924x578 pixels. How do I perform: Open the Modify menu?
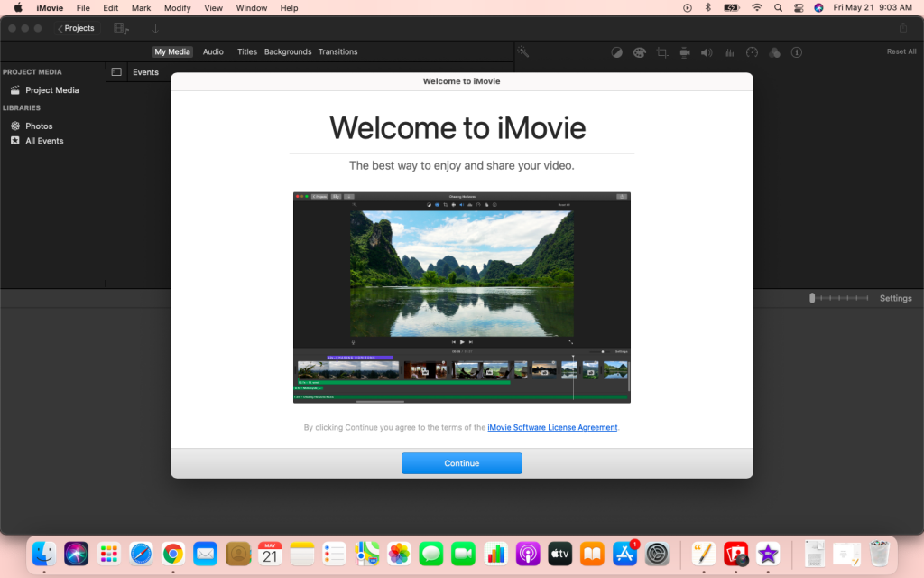pyautogui.click(x=178, y=7)
